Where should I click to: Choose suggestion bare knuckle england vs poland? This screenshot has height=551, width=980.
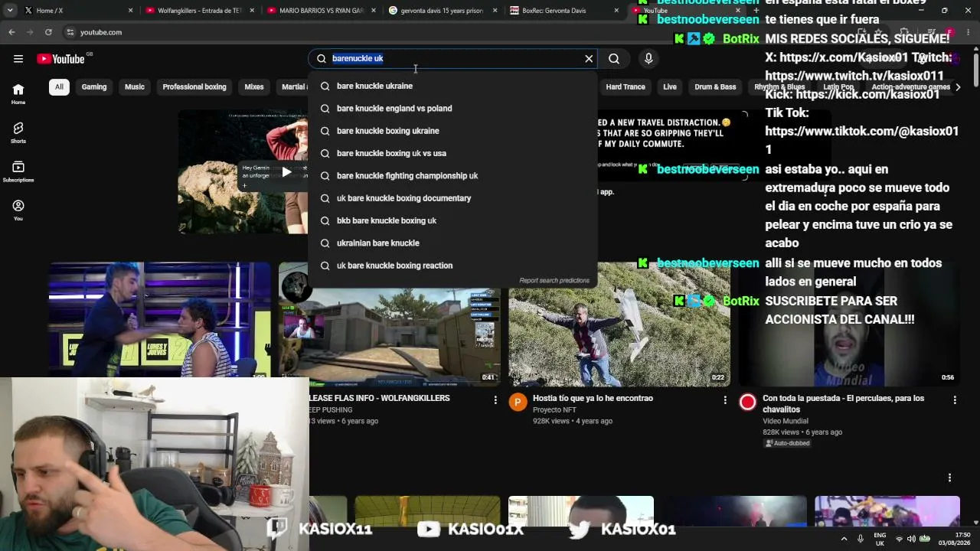point(452,109)
